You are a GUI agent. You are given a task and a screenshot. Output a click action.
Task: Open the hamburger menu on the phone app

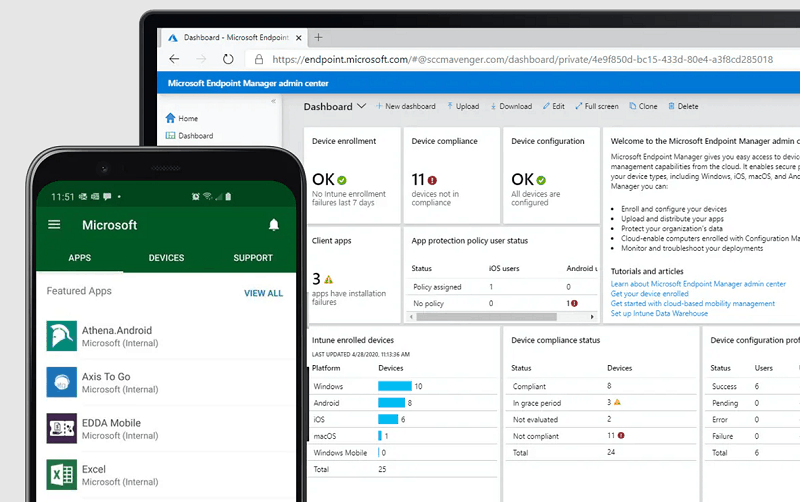pyautogui.click(x=54, y=224)
